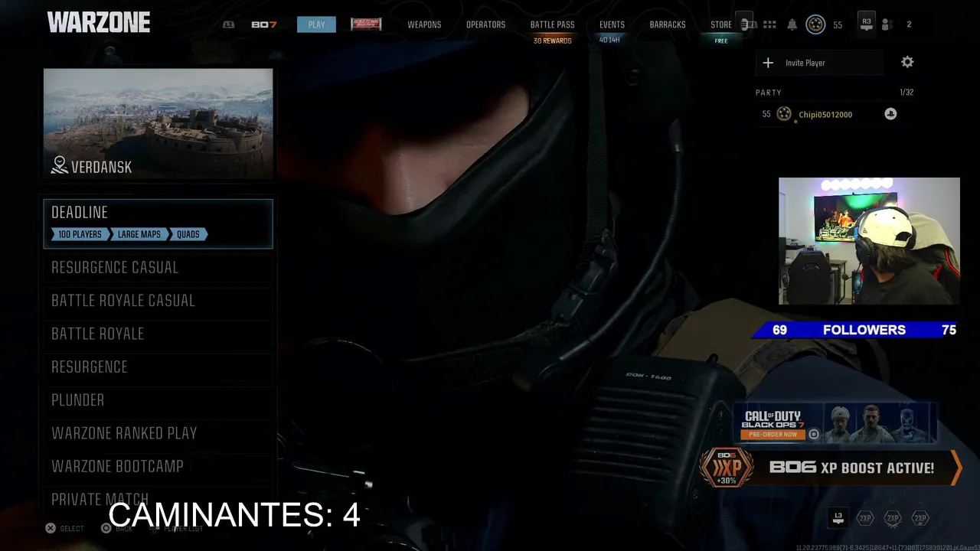Click the weapon 2XP token icon
Viewport: 980px width, 551px height.
893,518
